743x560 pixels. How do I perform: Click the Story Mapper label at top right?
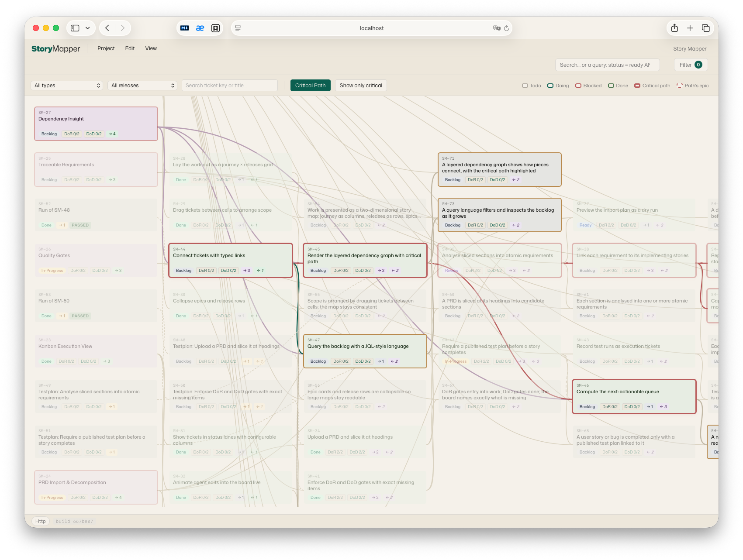pos(690,49)
